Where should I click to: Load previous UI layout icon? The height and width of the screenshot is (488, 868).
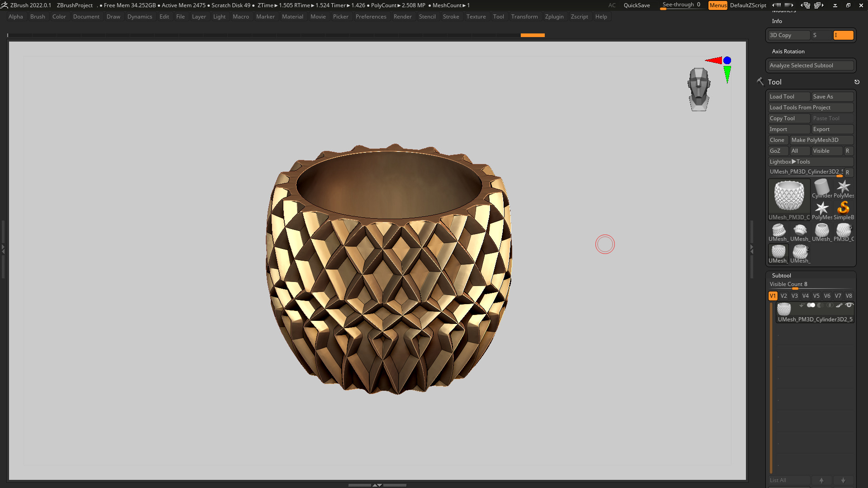(x=805, y=5)
